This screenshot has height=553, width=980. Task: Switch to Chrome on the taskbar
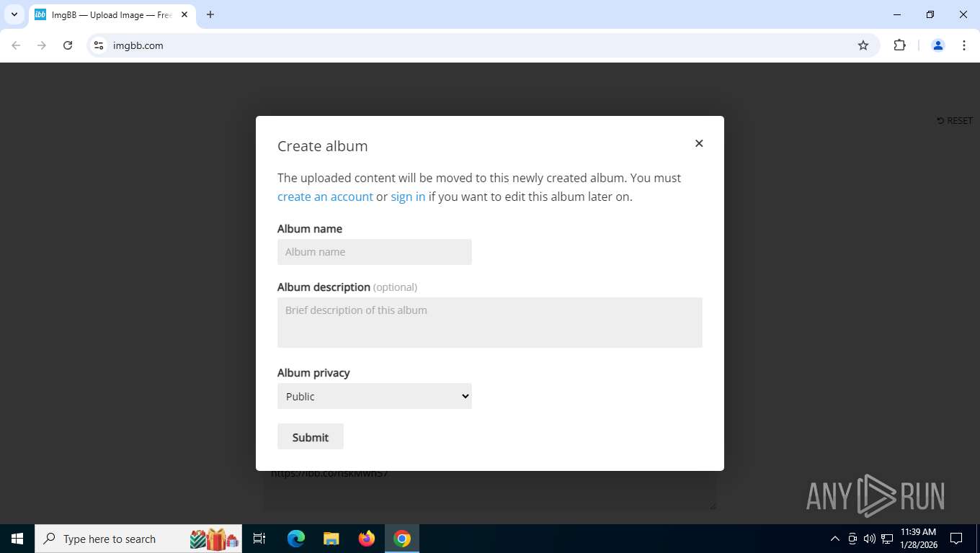402,539
